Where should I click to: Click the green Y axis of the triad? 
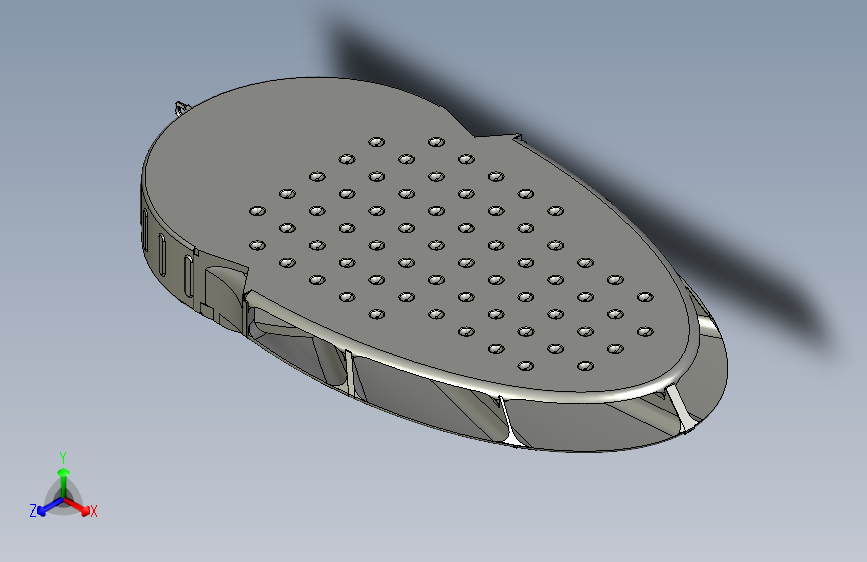(x=64, y=482)
